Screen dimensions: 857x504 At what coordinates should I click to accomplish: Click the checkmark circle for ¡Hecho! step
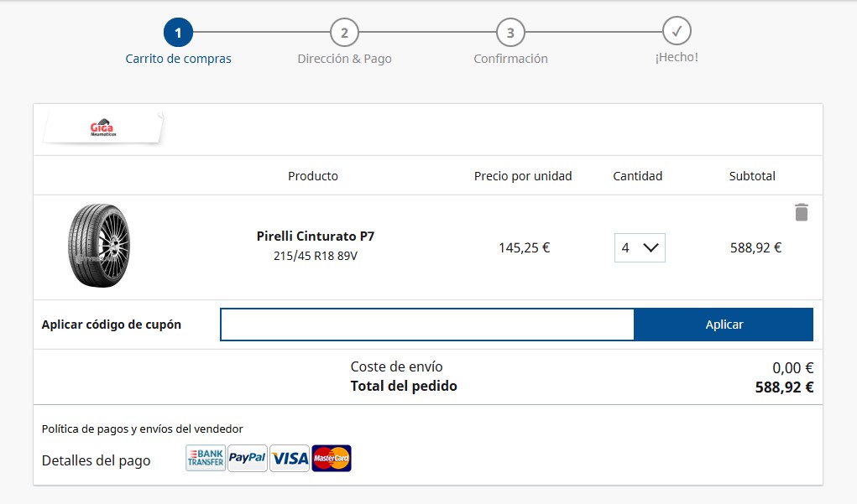pos(677,33)
